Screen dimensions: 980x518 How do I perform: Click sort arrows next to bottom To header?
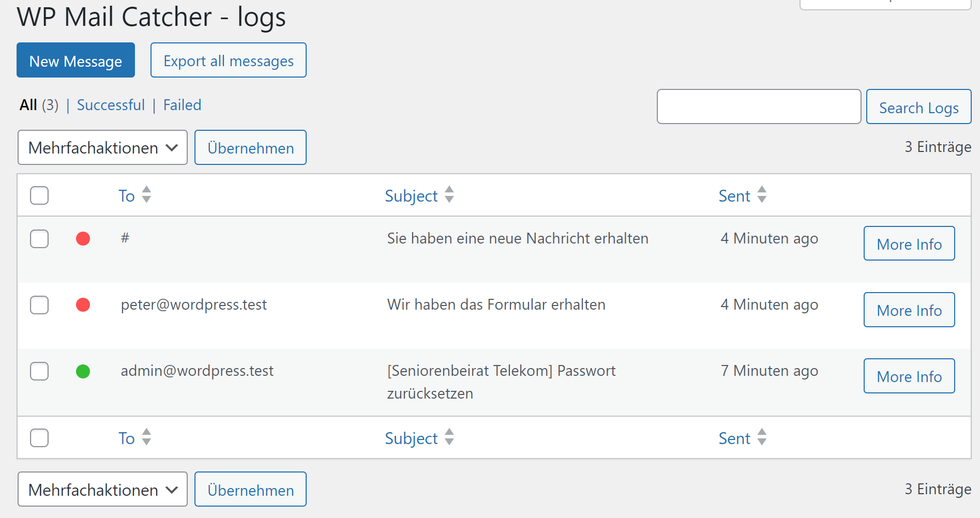click(x=146, y=437)
